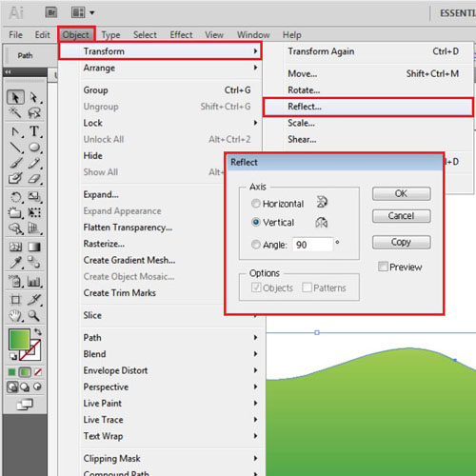Viewport: 476px width, 476px height.
Task: Enable the Preview checkbox
Action: (x=383, y=267)
